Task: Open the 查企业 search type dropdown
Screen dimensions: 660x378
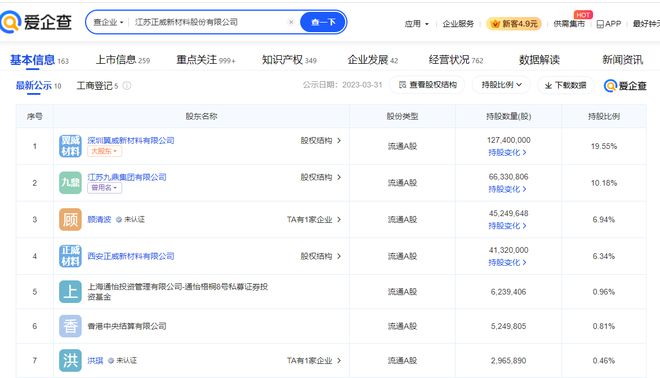Action: click(108, 22)
